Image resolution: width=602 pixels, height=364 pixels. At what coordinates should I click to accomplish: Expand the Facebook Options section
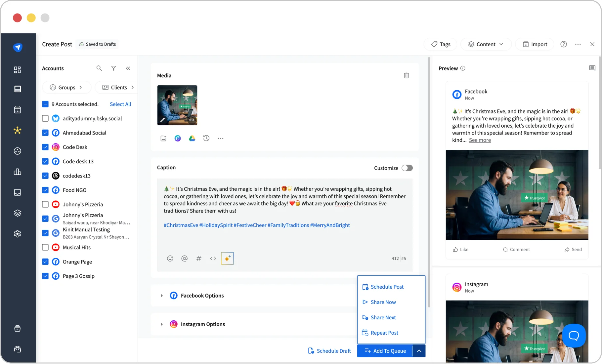[x=162, y=296]
